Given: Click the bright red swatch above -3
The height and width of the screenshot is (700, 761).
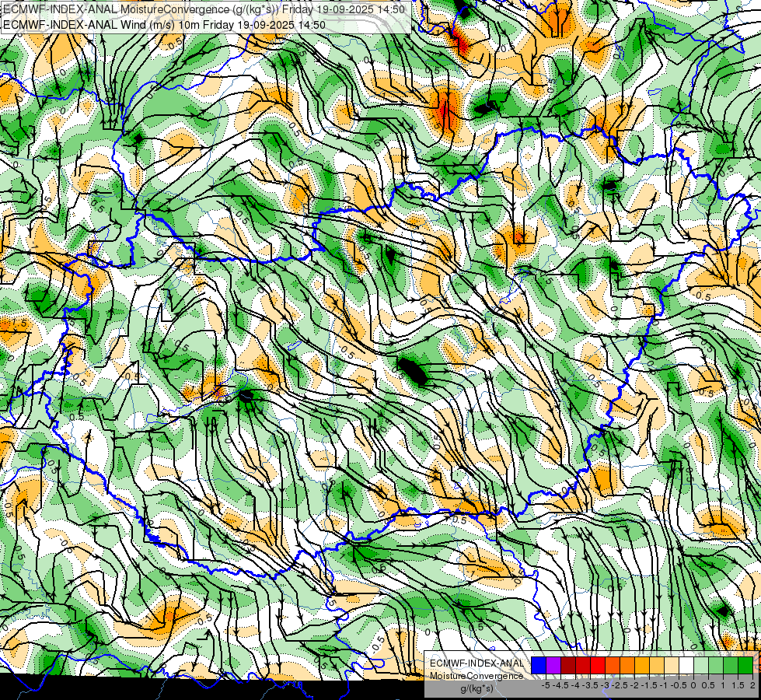Looking at the screenshot, I should [598, 665].
